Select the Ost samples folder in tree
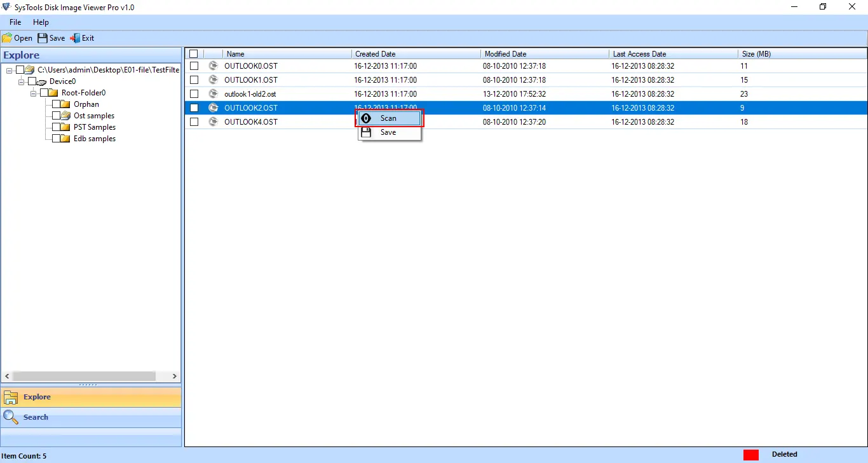The image size is (868, 463). 94,116
